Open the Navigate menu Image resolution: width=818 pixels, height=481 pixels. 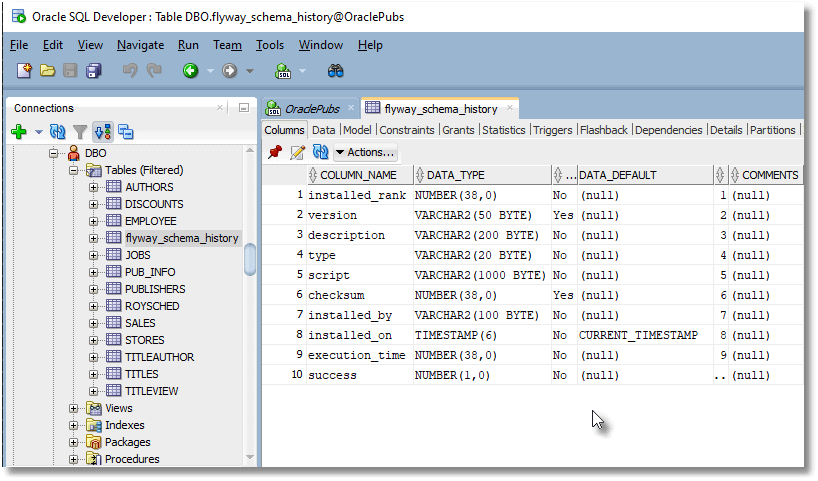[x=140, y=45]
